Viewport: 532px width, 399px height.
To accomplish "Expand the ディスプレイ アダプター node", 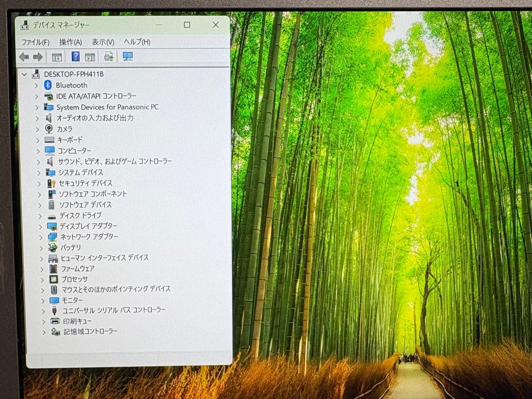I will [40, 226].
